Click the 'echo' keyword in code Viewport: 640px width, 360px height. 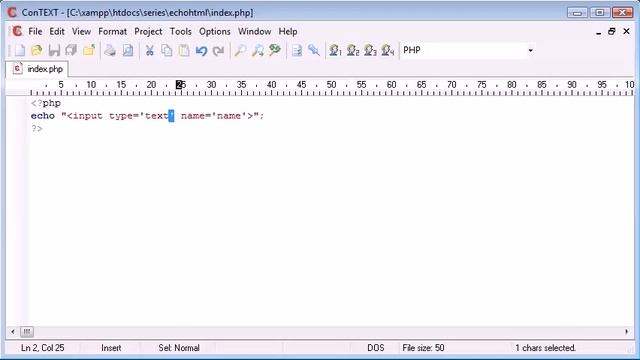tap(42, 116)
